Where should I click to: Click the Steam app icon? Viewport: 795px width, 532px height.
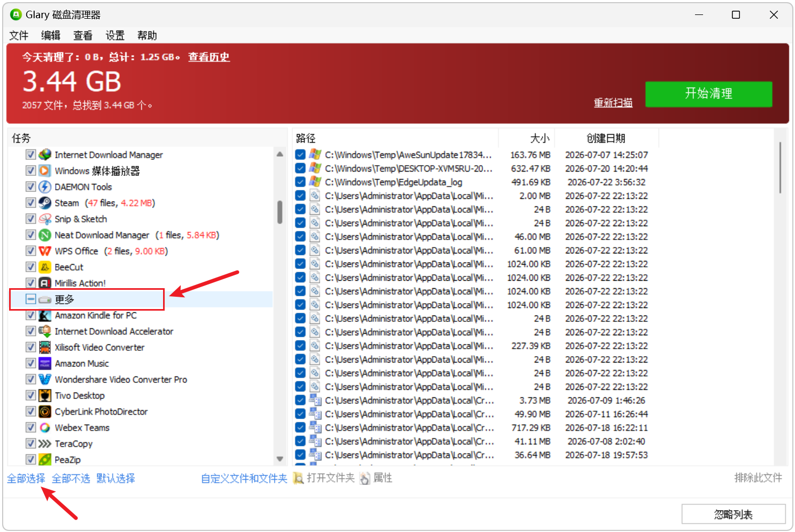point(45,203)
